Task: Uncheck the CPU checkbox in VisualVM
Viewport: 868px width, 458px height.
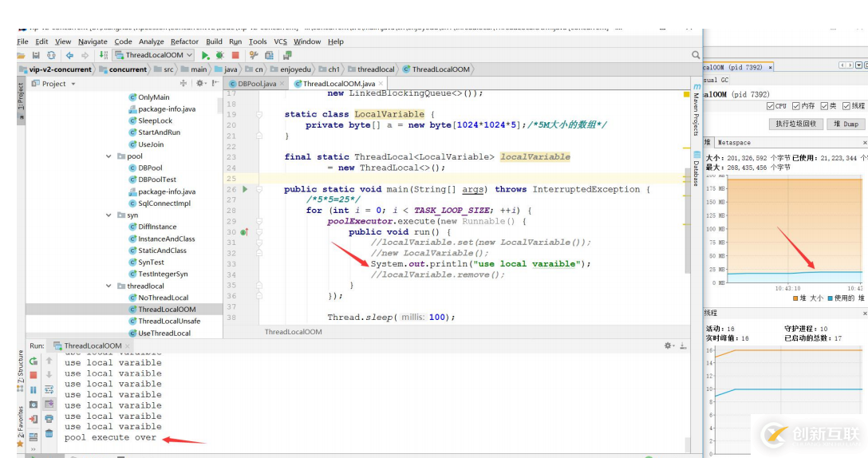Action: tap(770, 106)
